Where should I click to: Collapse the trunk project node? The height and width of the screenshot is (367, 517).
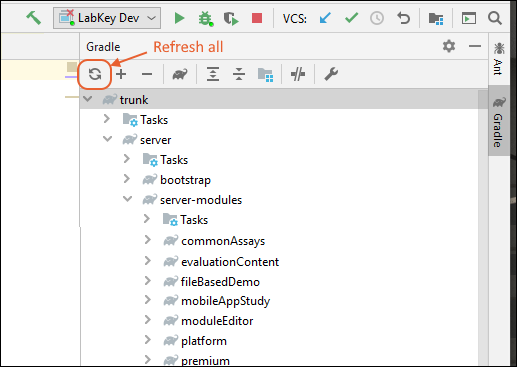(88, 99)
